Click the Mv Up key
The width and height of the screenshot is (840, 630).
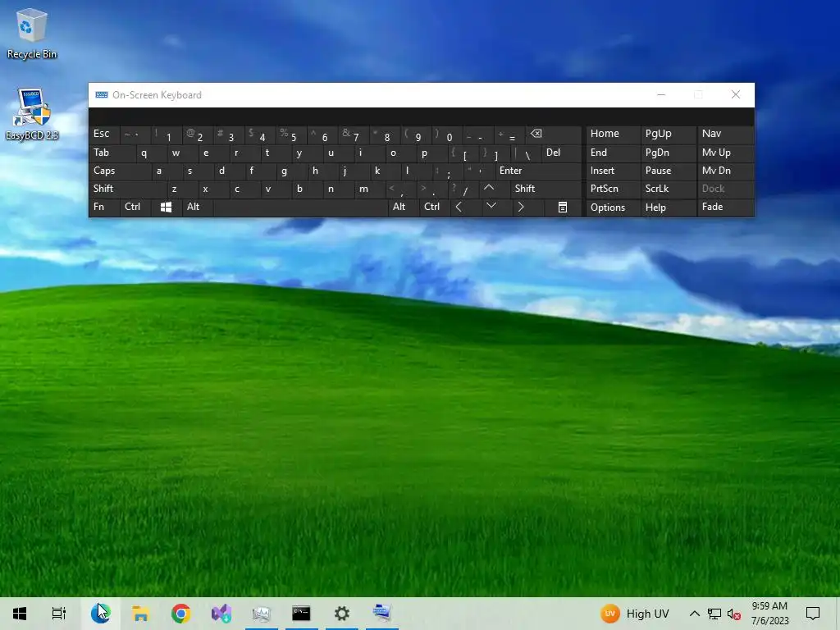pyautogui.click(x=725, y=153)
